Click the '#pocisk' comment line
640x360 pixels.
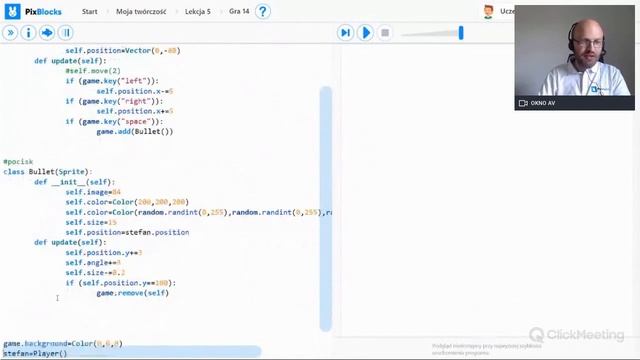pos(18,162)
